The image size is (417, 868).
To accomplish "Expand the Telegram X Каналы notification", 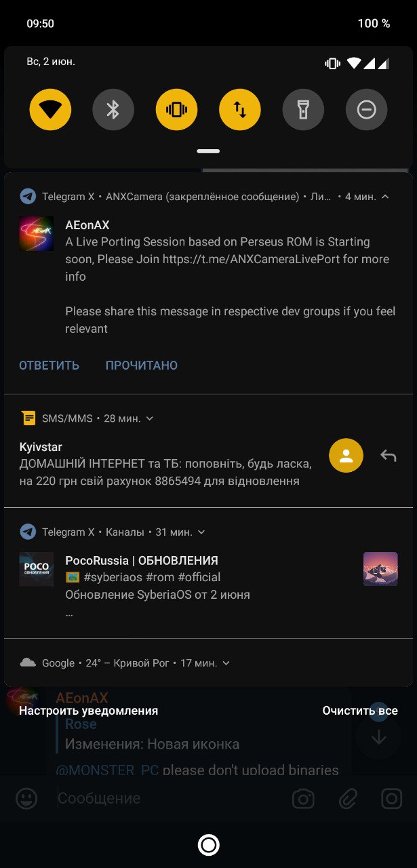I will point(201,532).
